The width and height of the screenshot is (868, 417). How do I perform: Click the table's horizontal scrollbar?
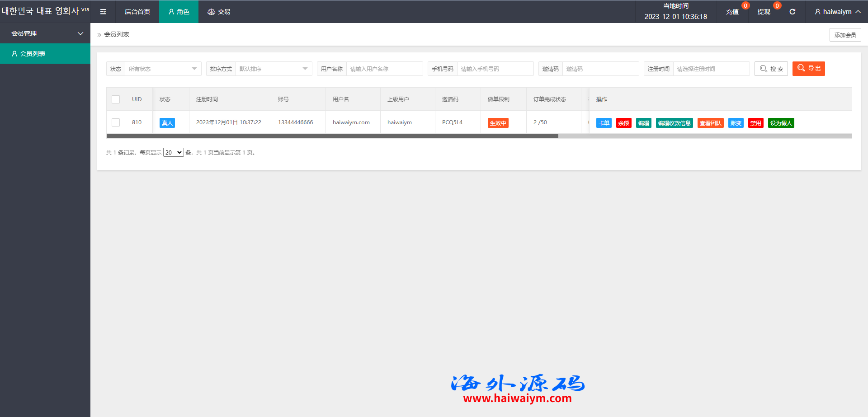pyautogui.click(x=332, y=136)
